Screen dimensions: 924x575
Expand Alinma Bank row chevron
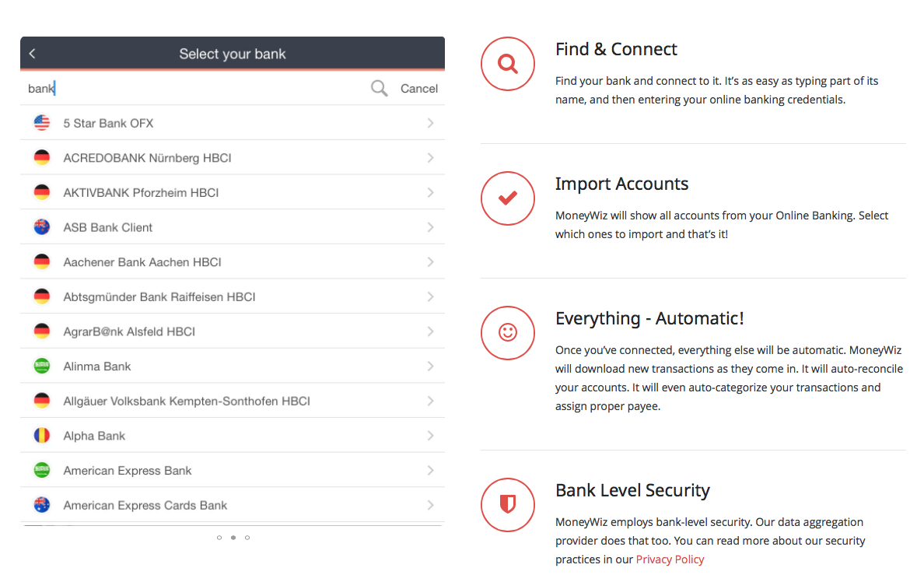tap(430, 366)
